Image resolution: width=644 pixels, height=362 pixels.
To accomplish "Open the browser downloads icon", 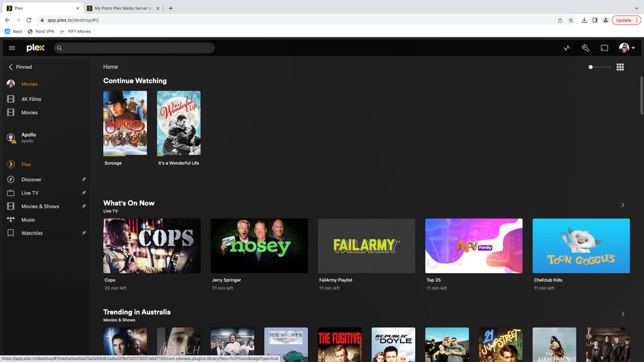I will [x=584, y=20].
